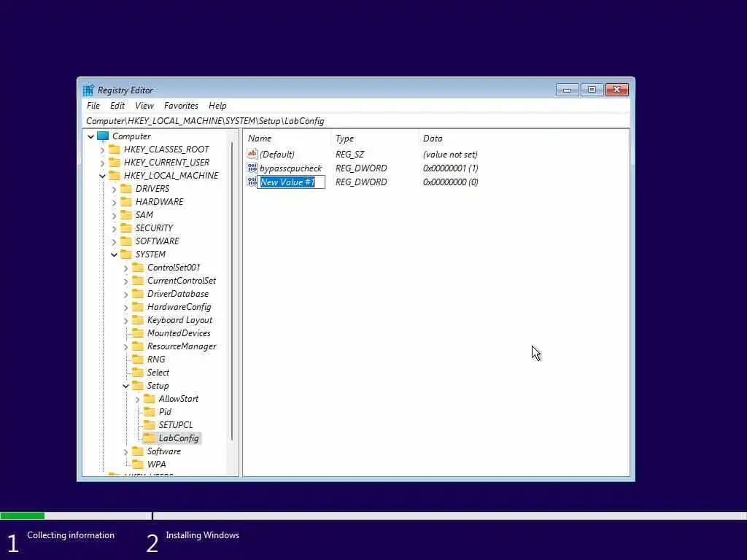Open the Favorites menu
Viewport: 747px width, 560px height.
(181, 106)
